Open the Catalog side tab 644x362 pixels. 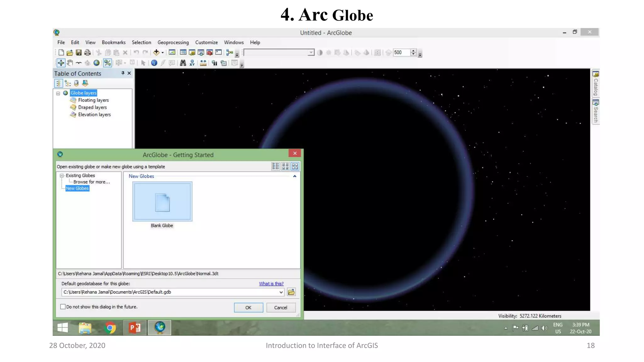596,83
